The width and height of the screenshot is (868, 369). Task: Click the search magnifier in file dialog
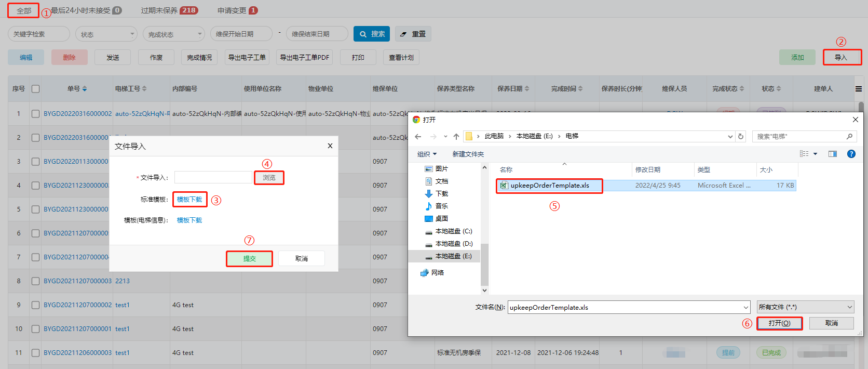tap(849, 137)
